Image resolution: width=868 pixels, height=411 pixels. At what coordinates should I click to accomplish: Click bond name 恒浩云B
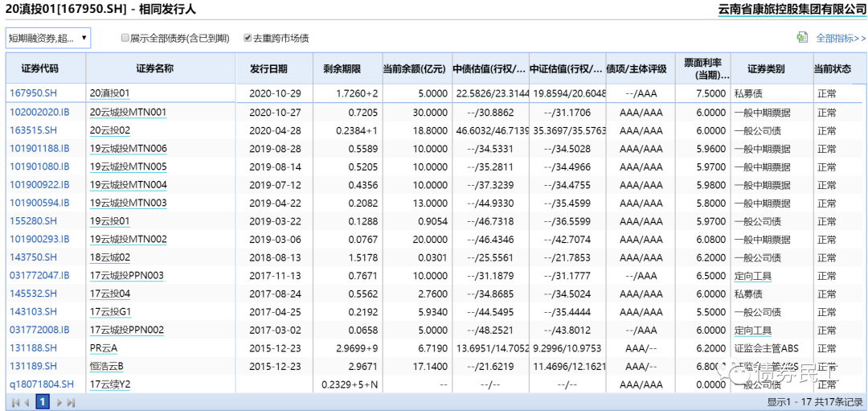(106, 367)
